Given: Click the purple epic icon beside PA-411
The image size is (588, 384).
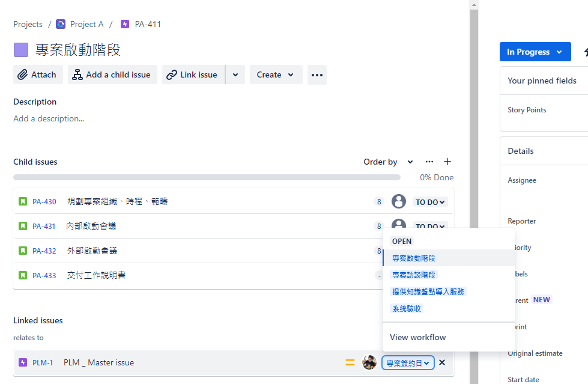Looking at the screenshot, I should pos(125,24).
